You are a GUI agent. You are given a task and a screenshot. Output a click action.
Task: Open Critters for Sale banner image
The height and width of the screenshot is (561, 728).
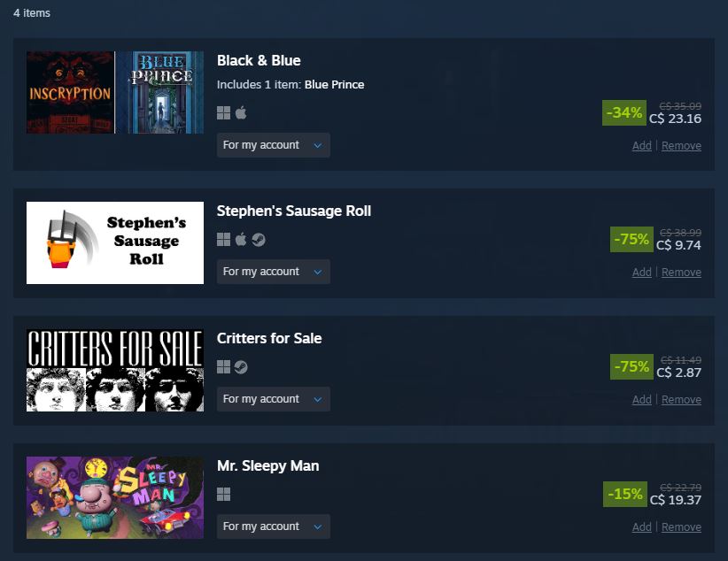[115, 370]
